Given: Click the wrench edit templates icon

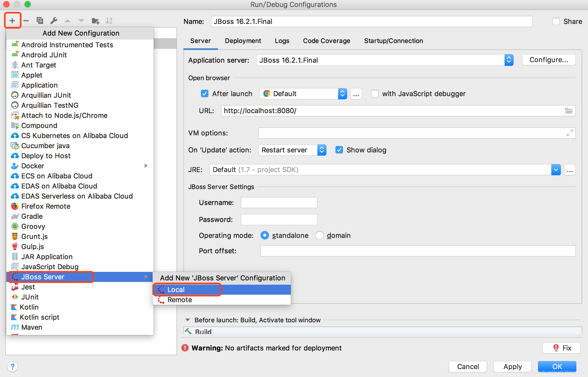Looking at the screenshot, I should click(x=54, y=20).
